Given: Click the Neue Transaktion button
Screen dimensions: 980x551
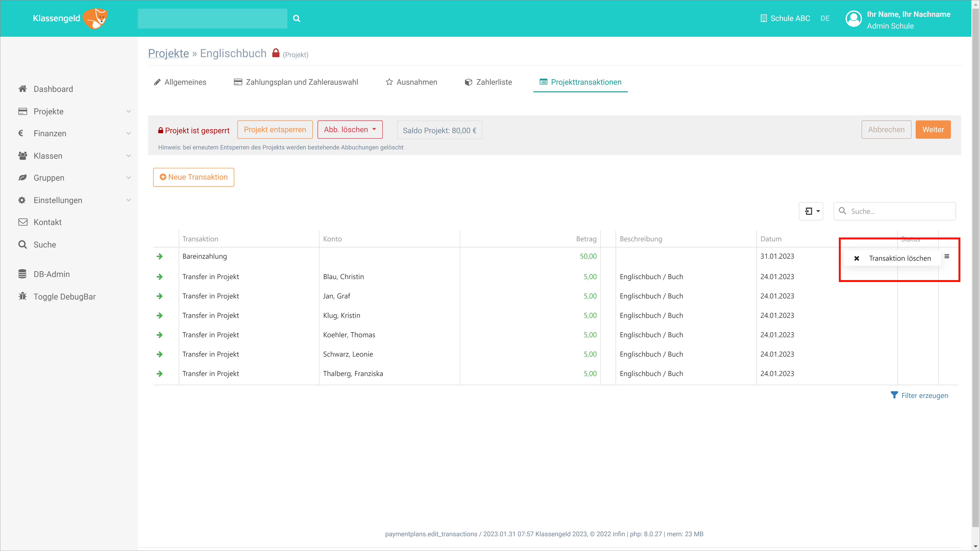Looking at the screenshot, I should pos(193,177).
